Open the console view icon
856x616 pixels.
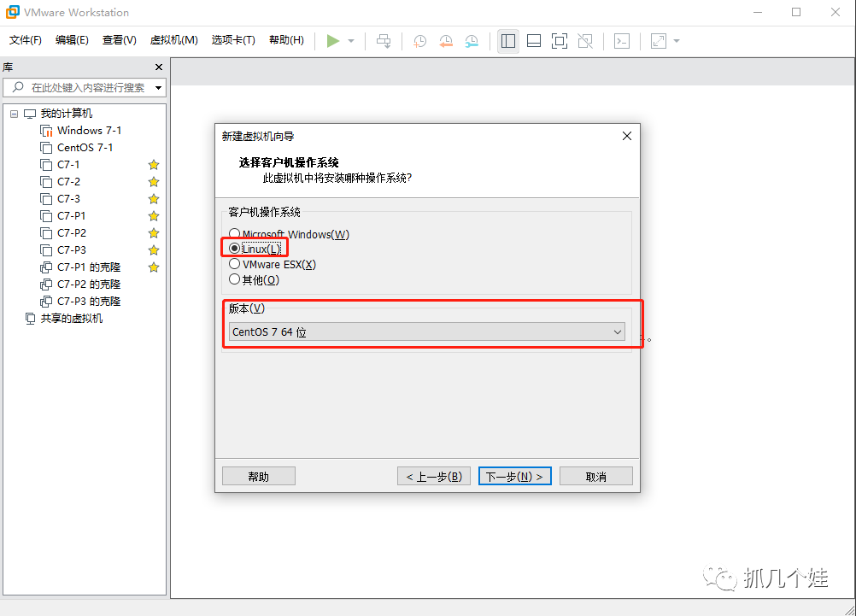point(622,41)
